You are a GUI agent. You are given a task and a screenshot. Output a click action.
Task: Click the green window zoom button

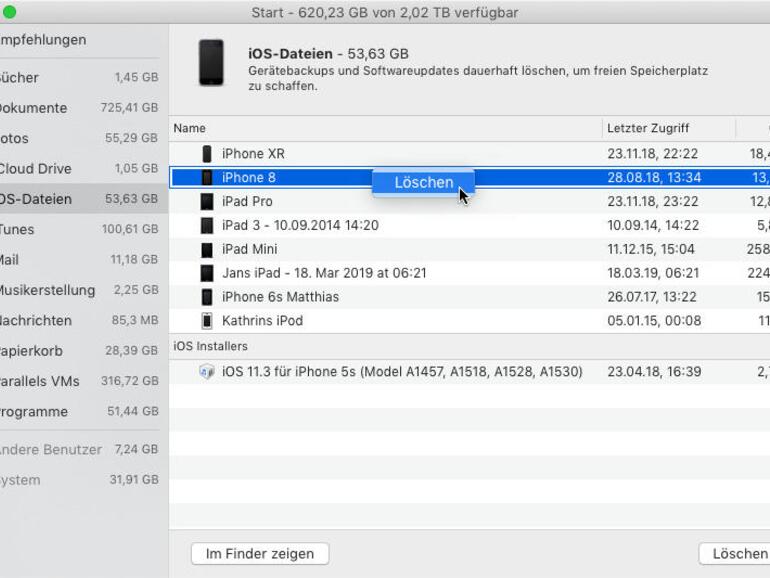pyautogui.click(x=9, y=12)
